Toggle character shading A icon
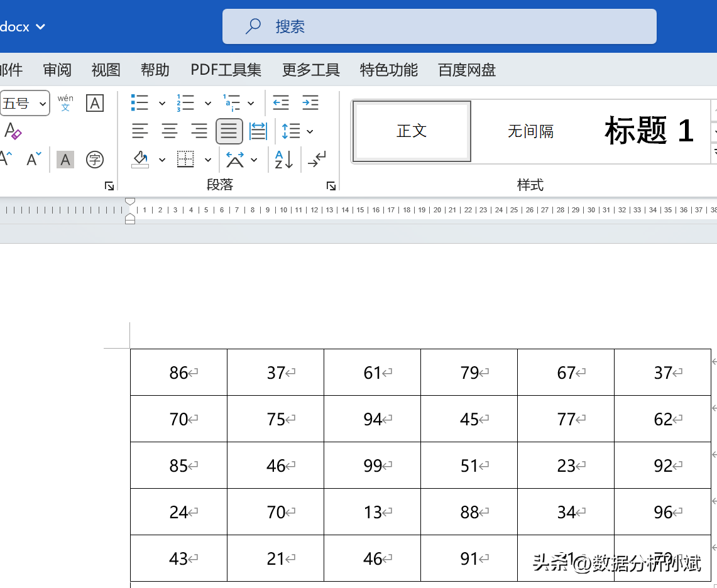 (65, 160)
